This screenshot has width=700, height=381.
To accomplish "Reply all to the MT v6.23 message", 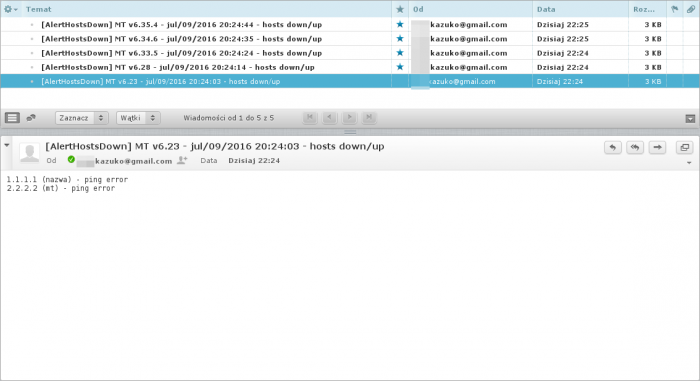I will pos(635,147).
